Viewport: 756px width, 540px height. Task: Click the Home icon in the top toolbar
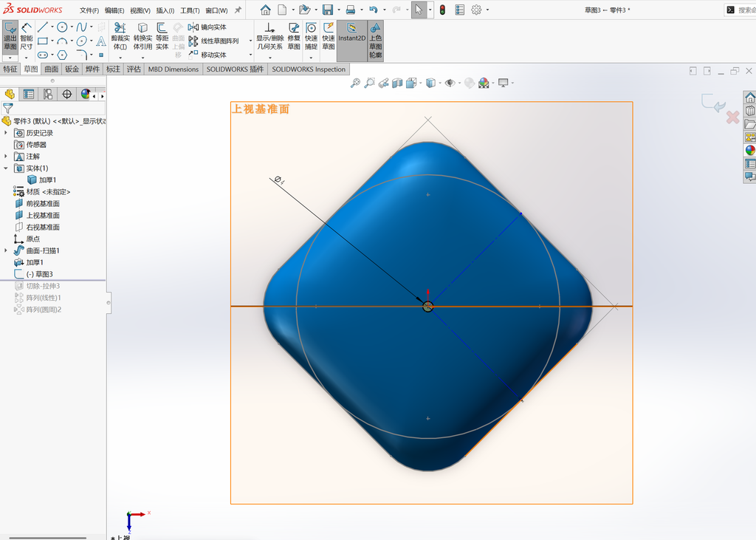pyautogui.click(x=265, y=10)
